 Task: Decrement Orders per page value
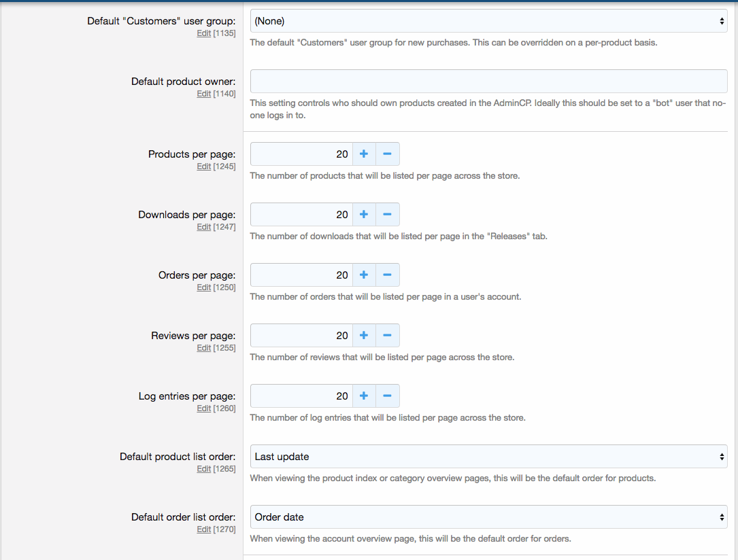tap(387, 275)
